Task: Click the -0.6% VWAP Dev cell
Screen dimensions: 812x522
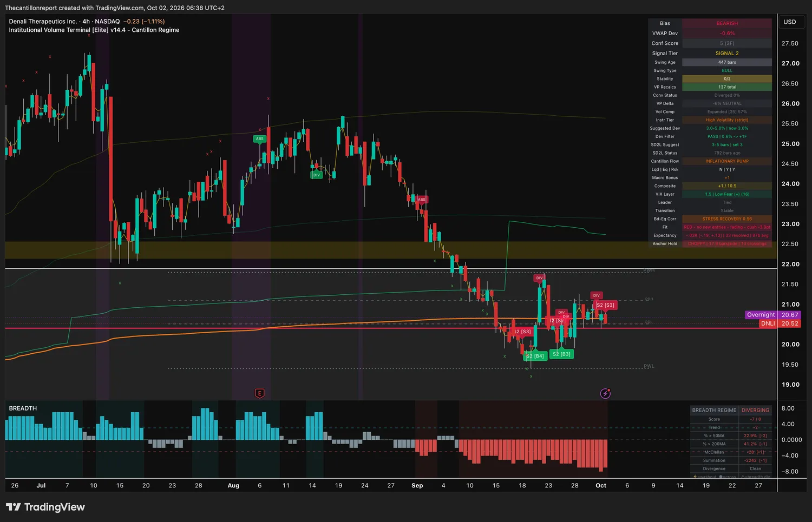Action: (727, 34)
